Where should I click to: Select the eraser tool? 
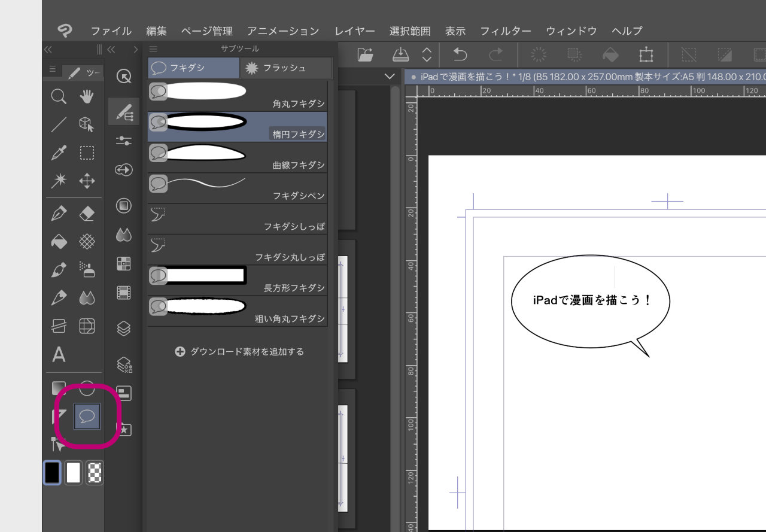point(87,213)
